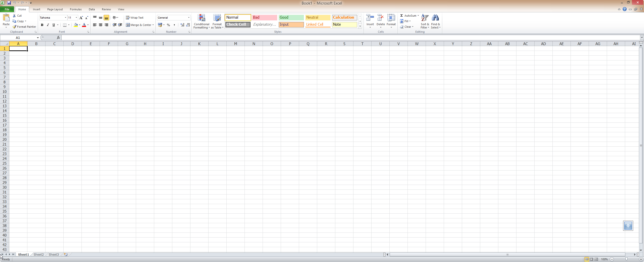Click the Format Painter icon
Image resolution: width=644 pixels, height=262 pixels.
point(15,27)
